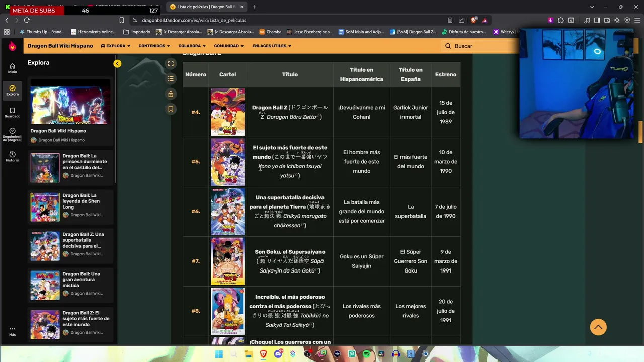
Task: Open the Herramienta online bookmark
Action: [94, 32]
